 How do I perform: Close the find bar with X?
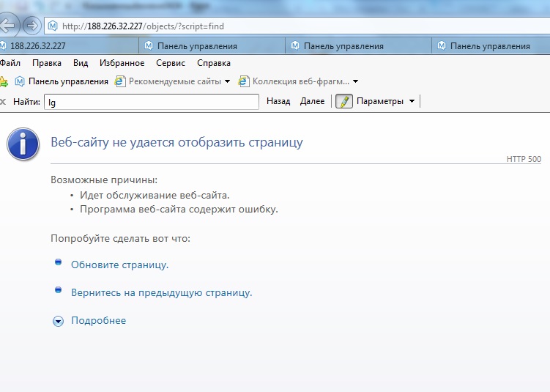pyautogui.click(x=3, y=102)
